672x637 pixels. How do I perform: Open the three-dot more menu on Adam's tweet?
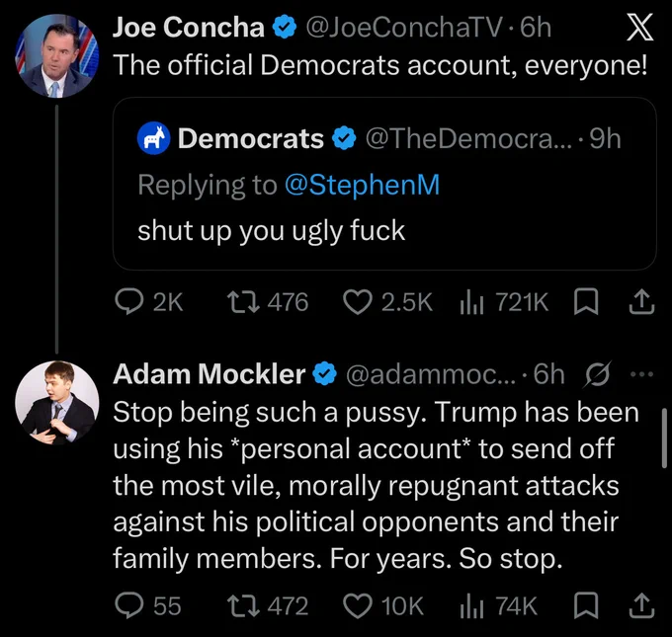click(x=642, y=374)
